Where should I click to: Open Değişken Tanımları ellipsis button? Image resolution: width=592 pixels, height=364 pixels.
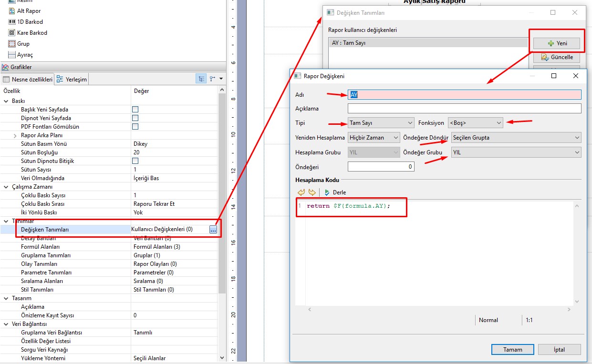pos(213,230)
